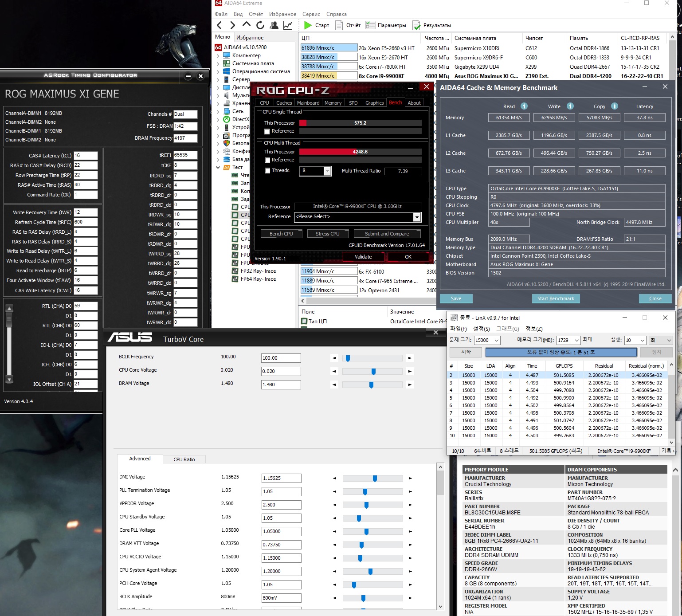
Task: Click Submit and Compare button
Action: (387, 234)
